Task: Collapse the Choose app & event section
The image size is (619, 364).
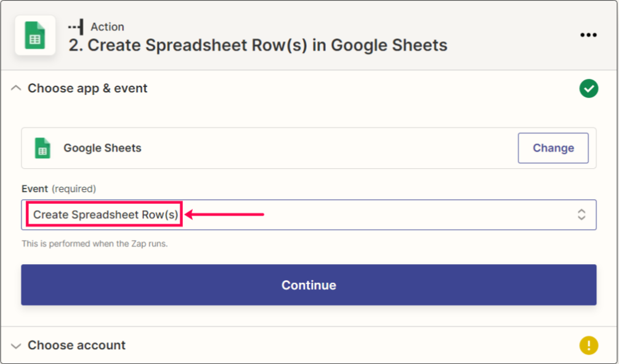Action: (16, 88)
